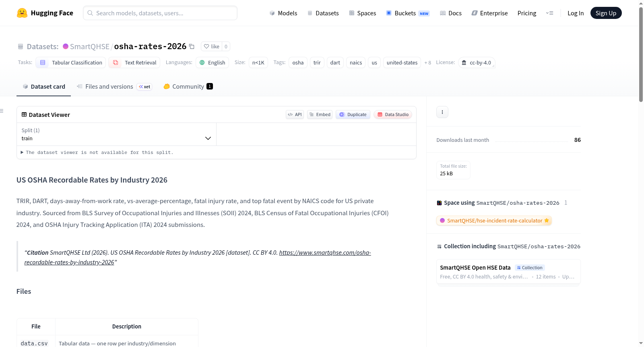Open the Split train dropdown
644x347 pixels.
(x=116, y=134)
